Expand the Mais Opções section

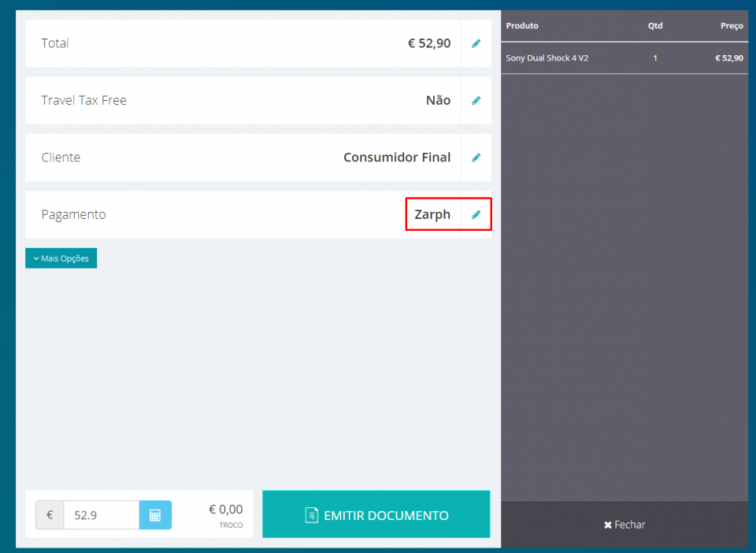[61, 258]
